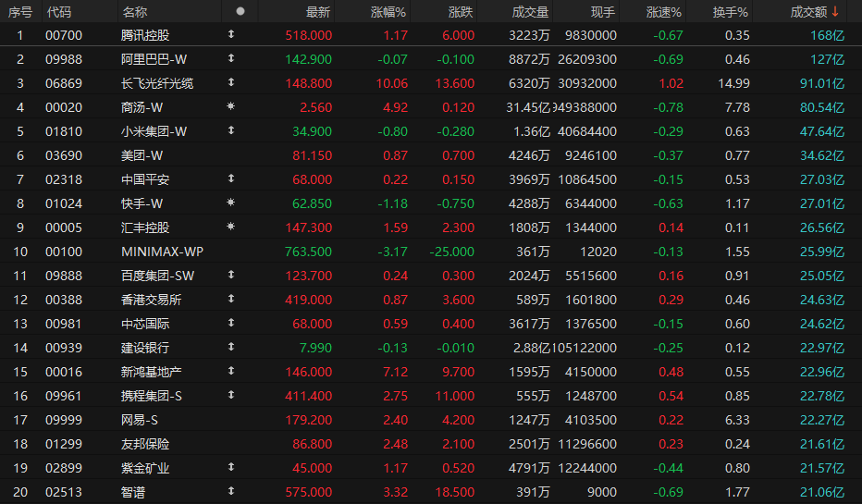Click the star marker icon next to 商汤-W
This screenshot has width=862, height=504.
(230, 107)
